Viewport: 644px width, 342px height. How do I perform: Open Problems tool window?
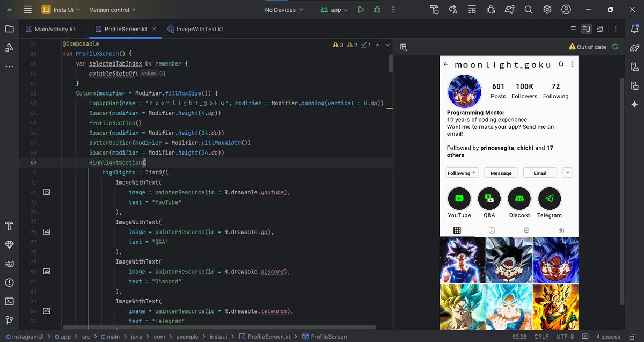9,282
